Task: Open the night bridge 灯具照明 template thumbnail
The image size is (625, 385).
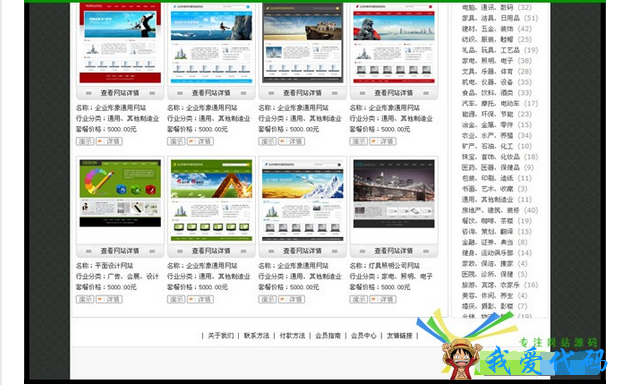Action: coord(394,194)
